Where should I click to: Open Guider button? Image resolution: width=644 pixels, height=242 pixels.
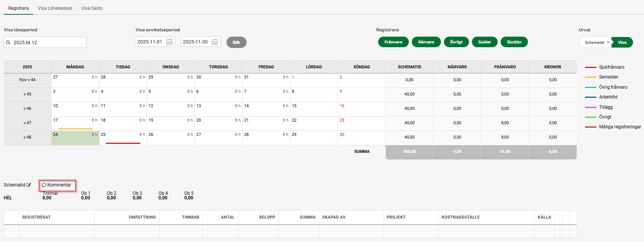tap(484, 42)
